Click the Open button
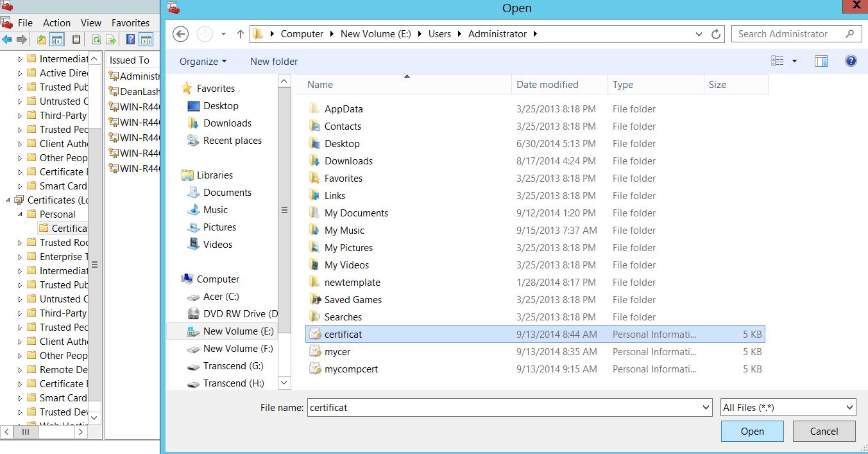The width and height of the screenshot is (868, 454). pyautogui.click(x=752, y=432)
